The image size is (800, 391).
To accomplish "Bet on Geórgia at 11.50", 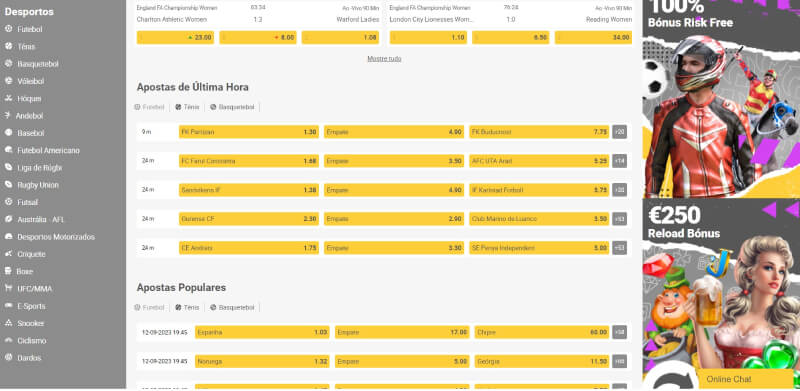I will coord(542,361).
